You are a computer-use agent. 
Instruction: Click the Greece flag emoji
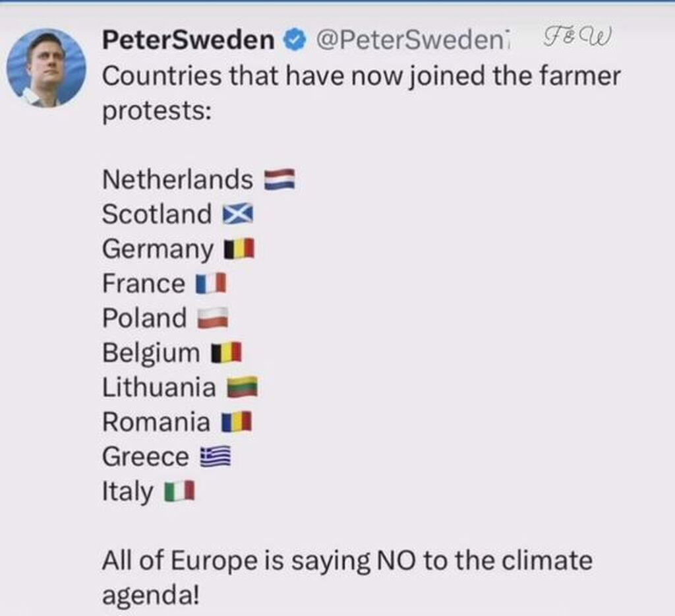216,456
